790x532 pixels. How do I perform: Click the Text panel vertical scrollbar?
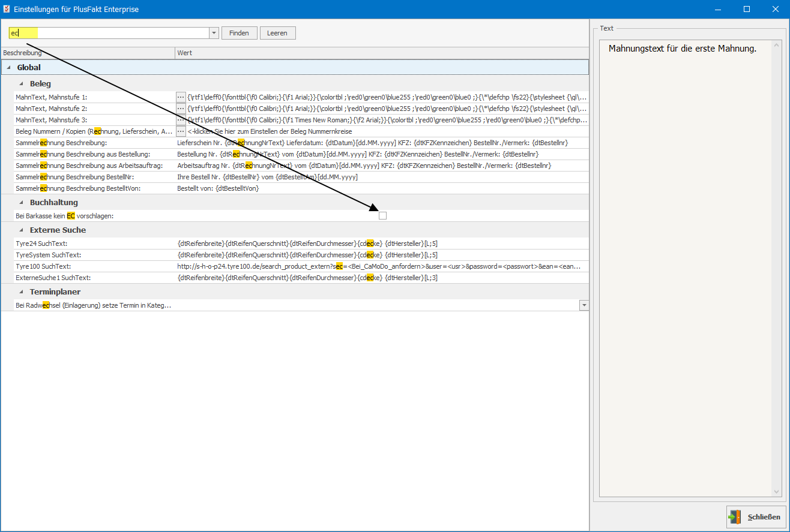[x=777, y=268]
